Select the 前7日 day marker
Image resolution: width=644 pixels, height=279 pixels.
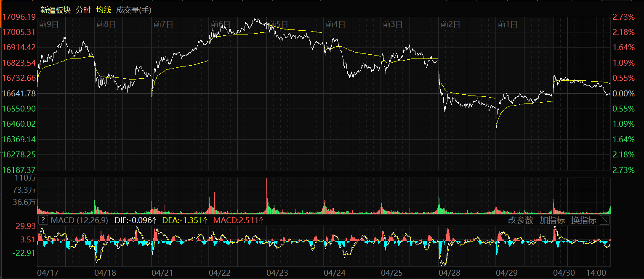(163, 24)
